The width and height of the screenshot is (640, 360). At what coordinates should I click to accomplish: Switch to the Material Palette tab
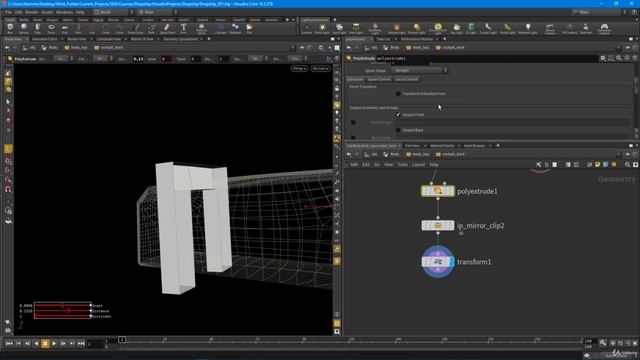click(442, 146)
